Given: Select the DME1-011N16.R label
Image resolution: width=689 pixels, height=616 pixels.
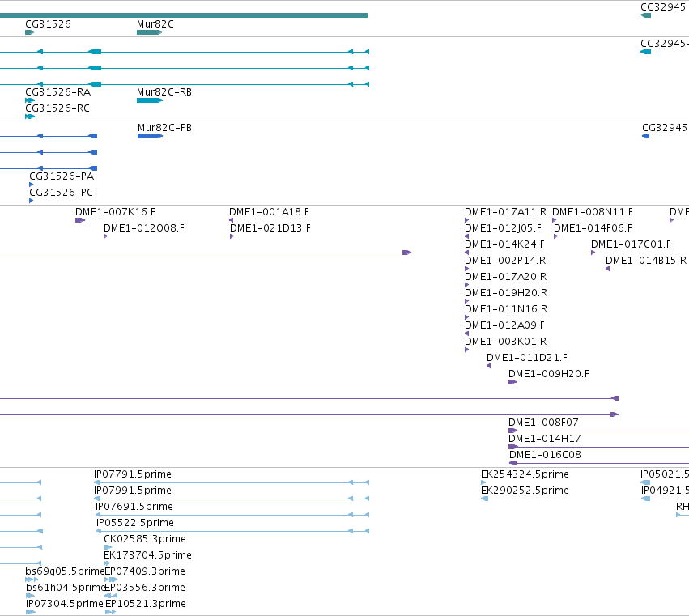Looking at the screenshot, I should click(x=506, y=310).
